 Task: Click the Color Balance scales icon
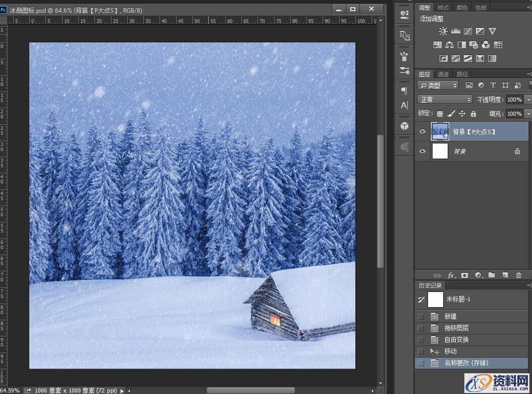[449, 45]
